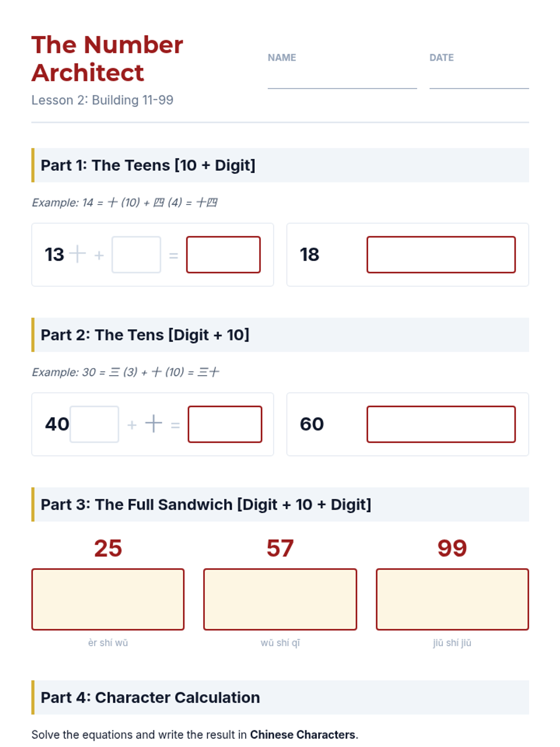Select the red answer box for 60

tap(441, 424)
